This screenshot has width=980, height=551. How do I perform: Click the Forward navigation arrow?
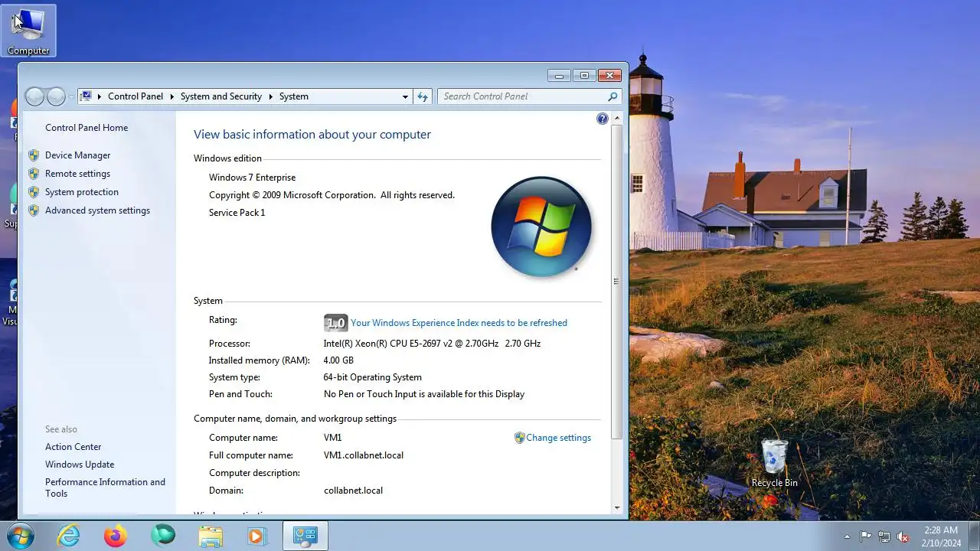click(56, 96)
